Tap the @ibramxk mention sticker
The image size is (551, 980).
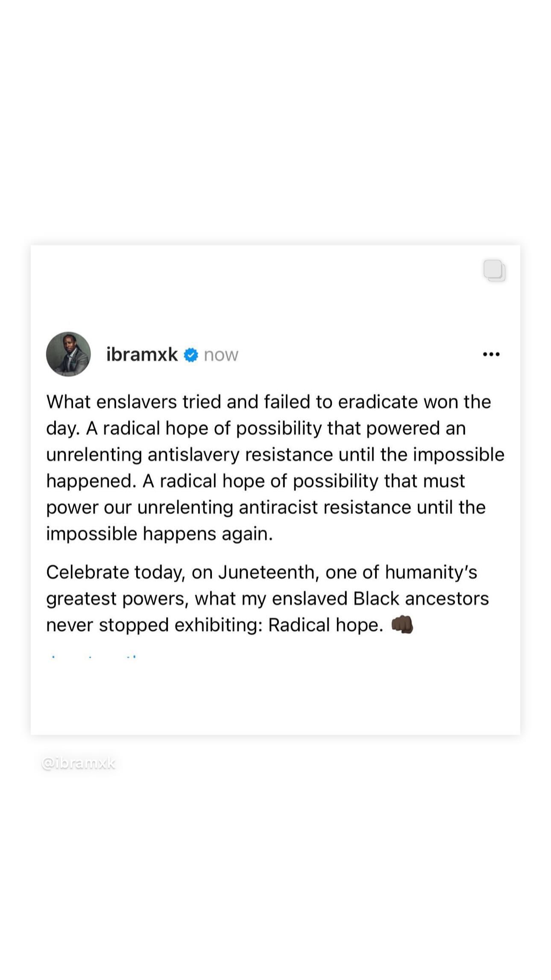coord(79,763)
